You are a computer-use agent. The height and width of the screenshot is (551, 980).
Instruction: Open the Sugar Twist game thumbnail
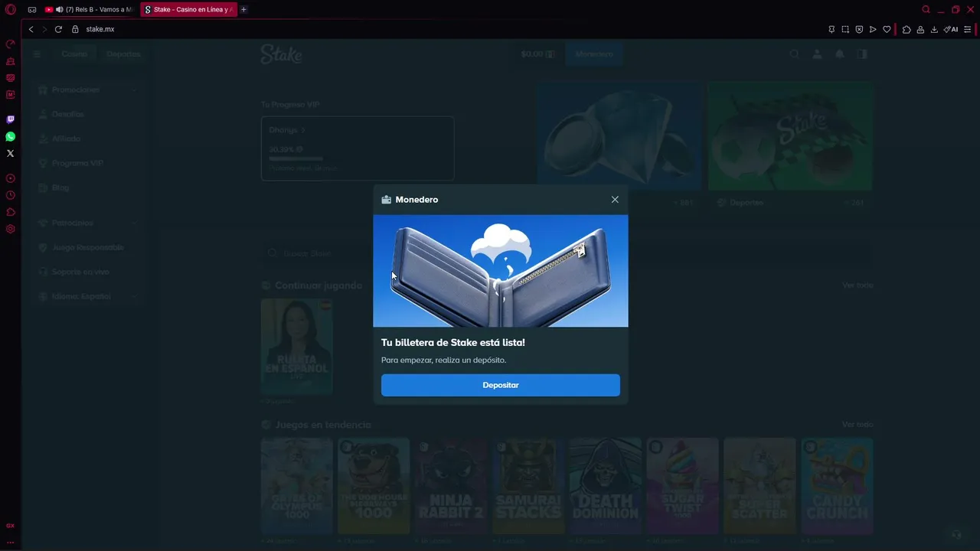683,486
